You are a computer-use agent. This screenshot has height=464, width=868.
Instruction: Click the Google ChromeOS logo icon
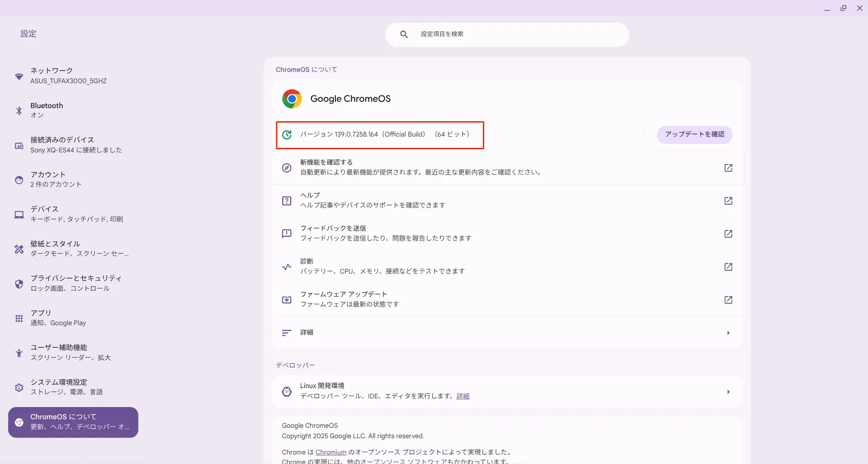pos(292,99)
